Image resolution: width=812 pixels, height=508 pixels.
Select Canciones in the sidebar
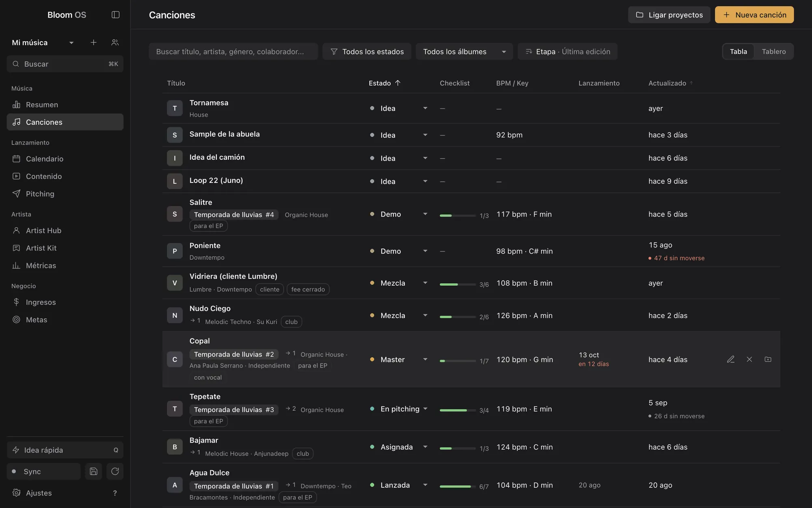click(65, 122)
